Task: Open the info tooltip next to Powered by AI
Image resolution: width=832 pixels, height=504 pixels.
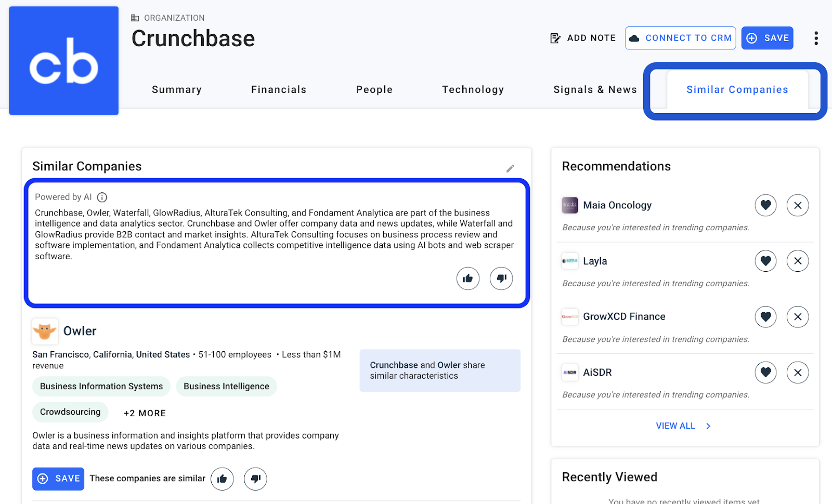Action: (x=102, y=197)
